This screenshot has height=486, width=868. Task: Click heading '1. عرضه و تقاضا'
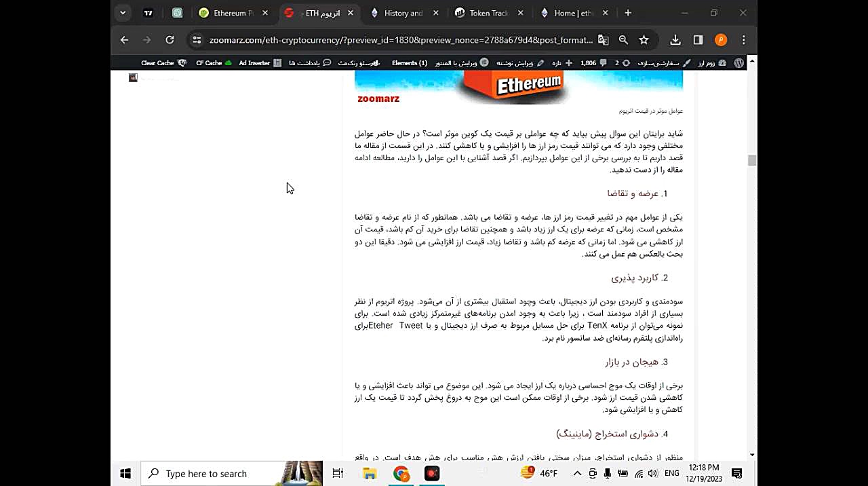click(637, 193)
